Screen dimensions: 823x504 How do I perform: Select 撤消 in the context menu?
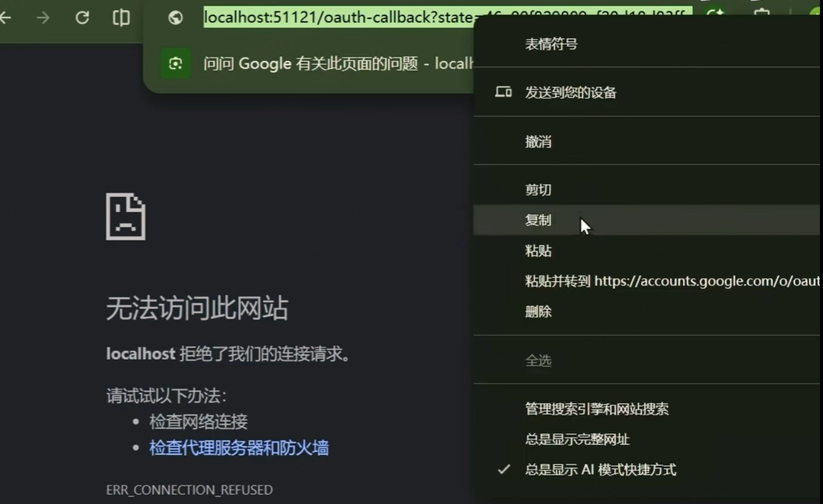point(646,141)
